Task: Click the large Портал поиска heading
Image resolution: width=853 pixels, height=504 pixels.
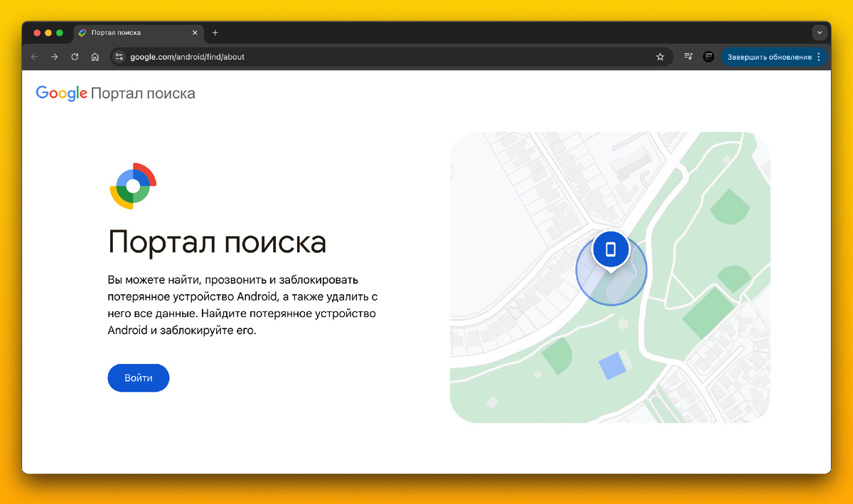Action: 218,242
